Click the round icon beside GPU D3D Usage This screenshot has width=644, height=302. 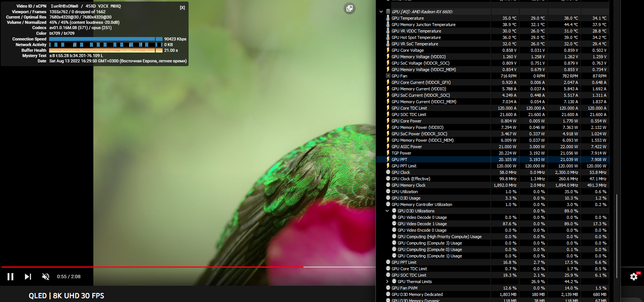tap(388, 198)
